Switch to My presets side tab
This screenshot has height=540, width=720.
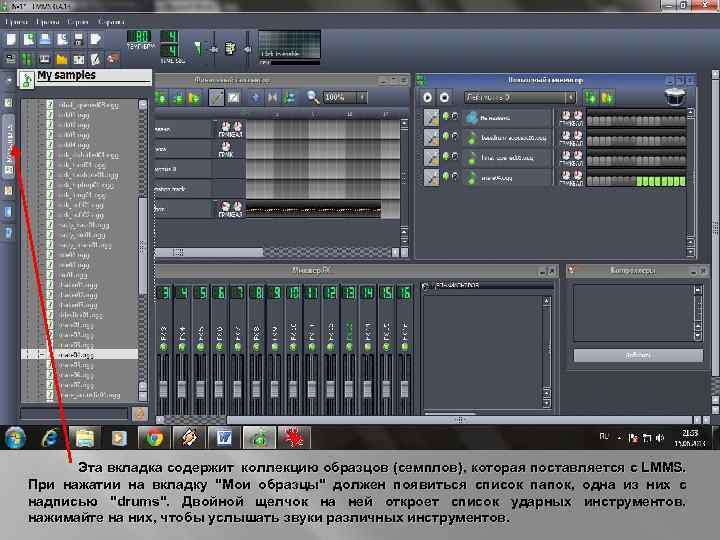[x=8, y=190]
